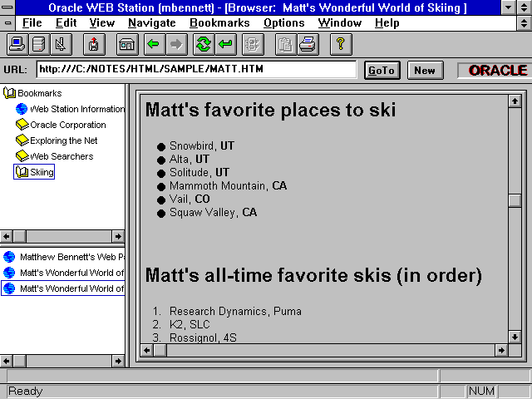Click the home page toolbar icon
532x399 pixels.
[x=127, y=44]
